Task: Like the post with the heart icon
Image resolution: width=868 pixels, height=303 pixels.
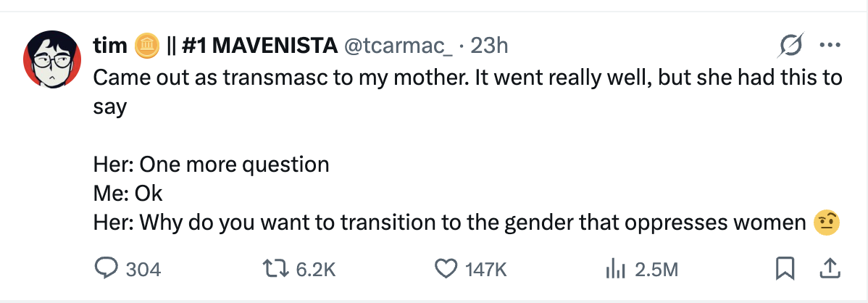Action: tap(444, 269)
